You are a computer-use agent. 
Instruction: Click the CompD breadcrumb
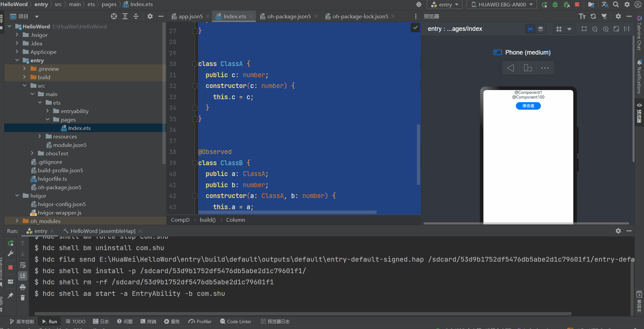(180, 220)
